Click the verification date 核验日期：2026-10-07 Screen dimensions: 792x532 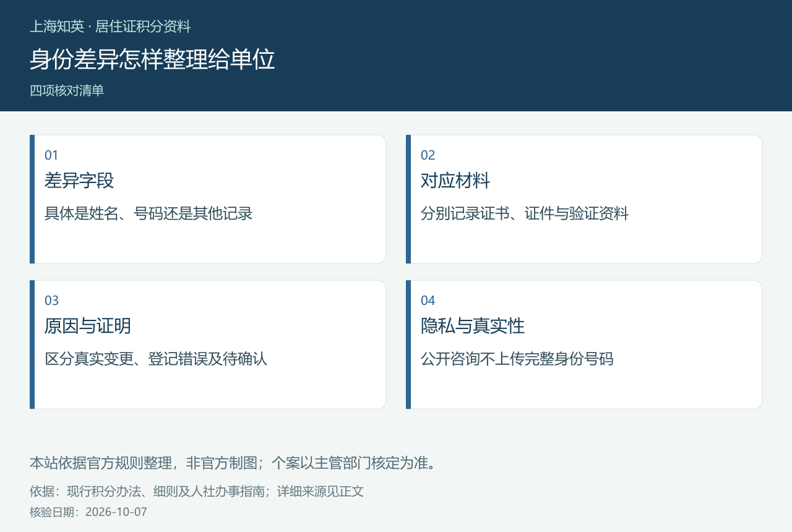click(x=88, y=512)
